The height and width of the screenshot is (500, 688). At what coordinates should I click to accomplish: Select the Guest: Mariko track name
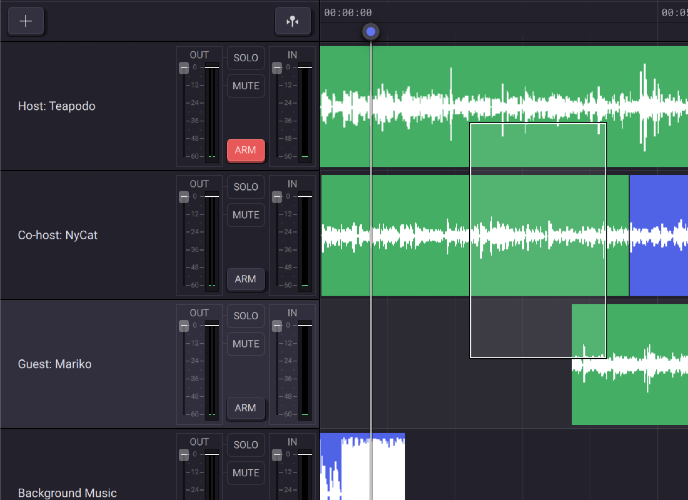(55, 364)
